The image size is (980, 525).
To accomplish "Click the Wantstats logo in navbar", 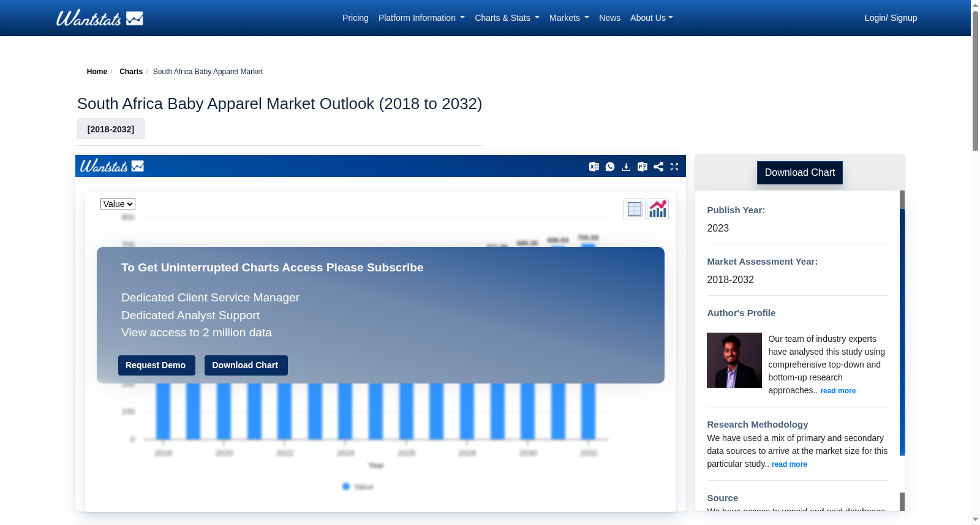I will point(100,18).
